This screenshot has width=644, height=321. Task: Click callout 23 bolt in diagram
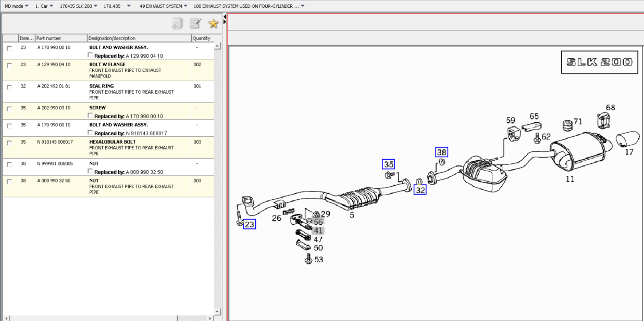[250, 224]
